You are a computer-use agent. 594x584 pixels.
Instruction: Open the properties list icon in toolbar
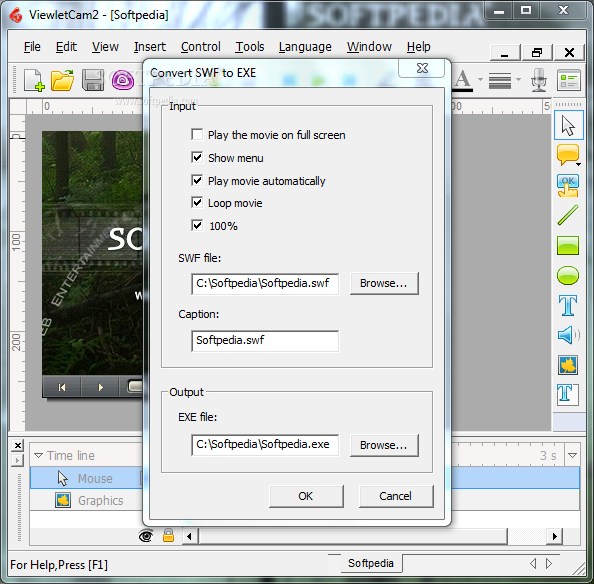click(569, 80)
